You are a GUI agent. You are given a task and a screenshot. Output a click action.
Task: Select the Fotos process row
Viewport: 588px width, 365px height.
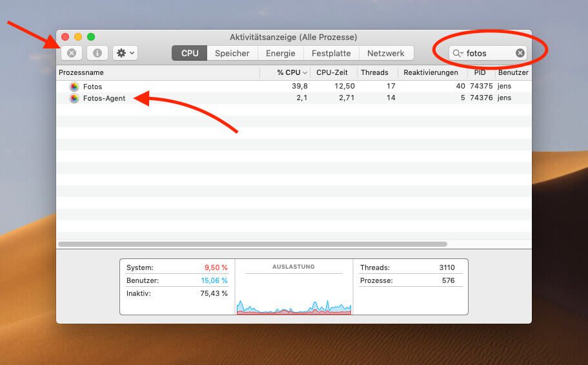tap(294, 87)
